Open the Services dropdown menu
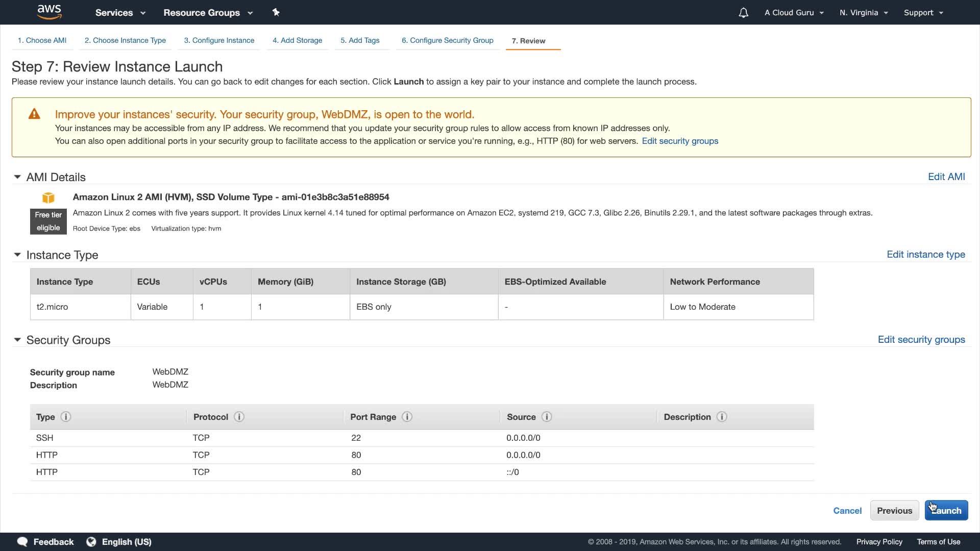 click(x=120, y=13)
